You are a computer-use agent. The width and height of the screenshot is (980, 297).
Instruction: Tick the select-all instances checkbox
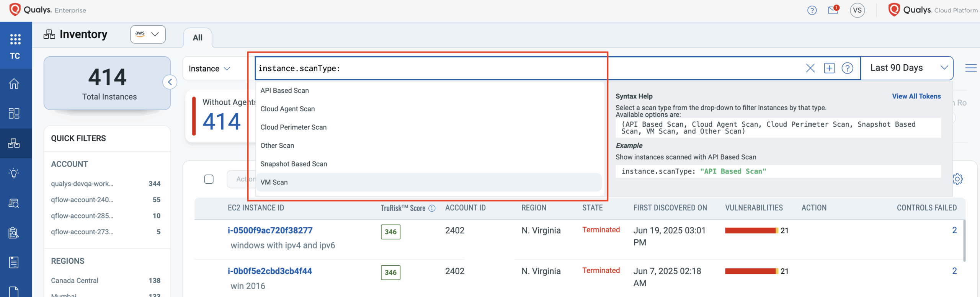click(209, 179)
